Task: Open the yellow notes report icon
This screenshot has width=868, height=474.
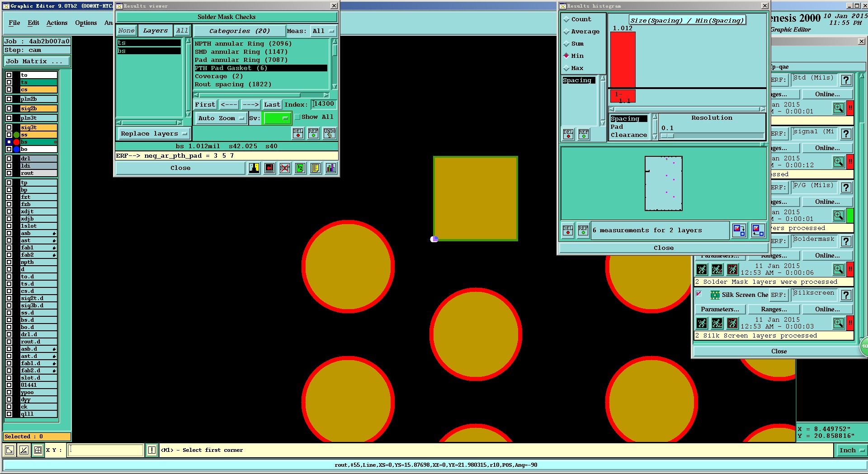Action: [316, 168]
